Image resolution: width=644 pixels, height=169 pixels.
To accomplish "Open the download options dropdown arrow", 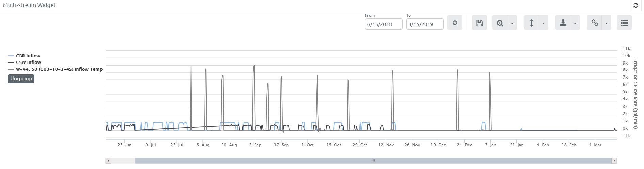I will point(575,23).
